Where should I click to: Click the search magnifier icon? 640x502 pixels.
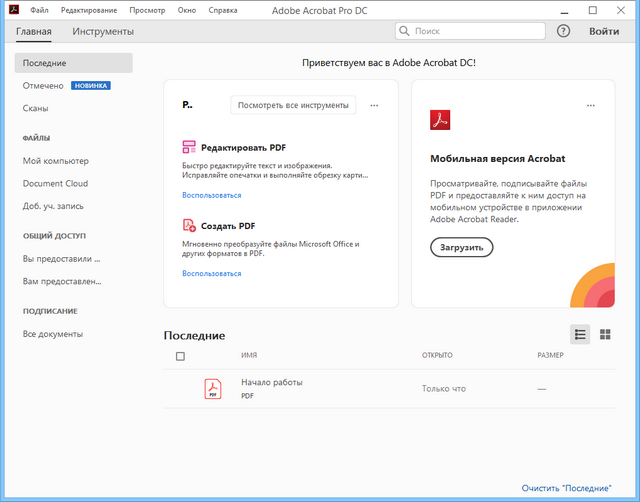click(x=405, y=32)
